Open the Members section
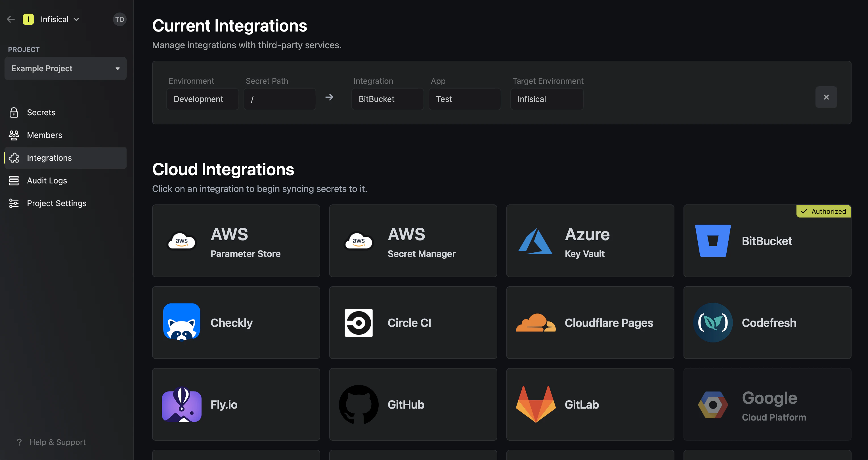 pyautogui.click(x=65, y=135)
